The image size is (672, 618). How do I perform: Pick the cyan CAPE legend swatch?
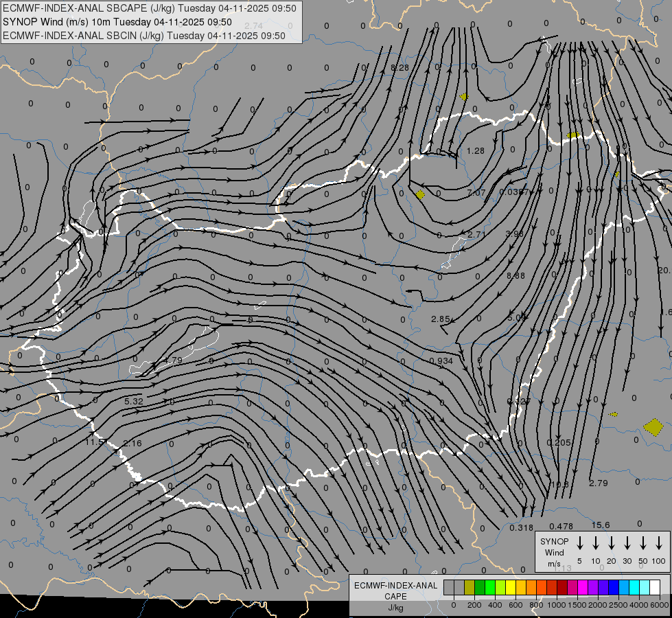click(634, 588)
